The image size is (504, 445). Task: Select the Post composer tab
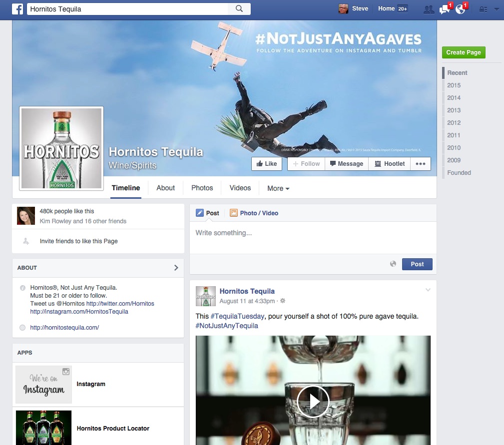[208, 213]
